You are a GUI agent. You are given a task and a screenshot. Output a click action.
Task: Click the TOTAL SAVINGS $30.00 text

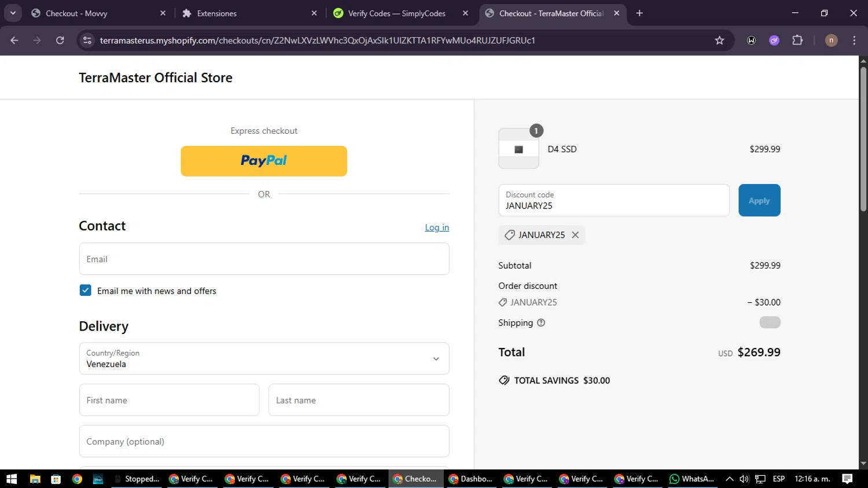[562, 380]
